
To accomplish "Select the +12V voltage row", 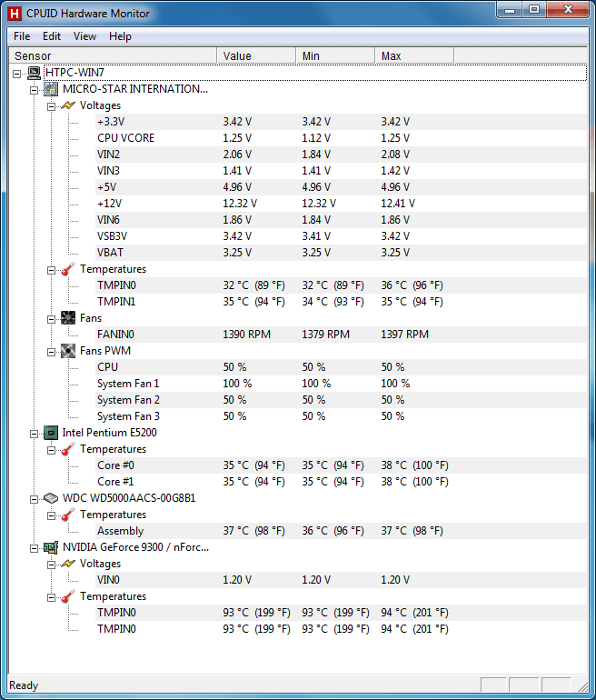I will pyautogui.click(x=342, y=204).
